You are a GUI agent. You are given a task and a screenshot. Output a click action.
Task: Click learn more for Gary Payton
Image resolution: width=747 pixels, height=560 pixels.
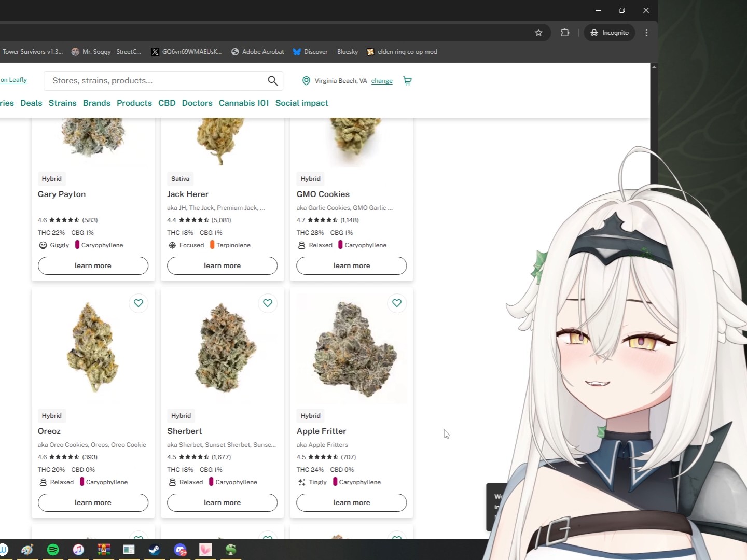[x=93, y=265]
